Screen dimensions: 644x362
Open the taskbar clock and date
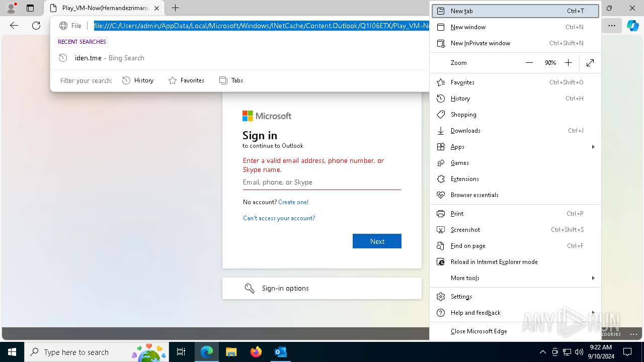pyautogui.click(x=601, y=352)
